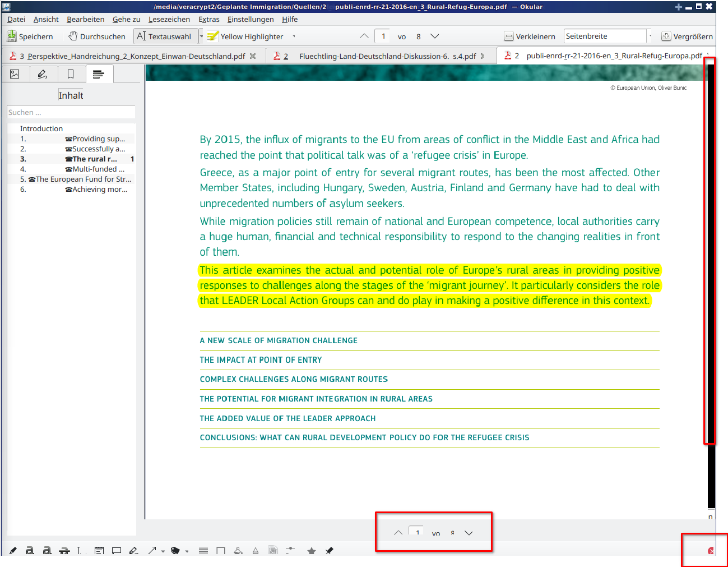Activate the Durchsuchen hand browse tool

coord(97,36)
